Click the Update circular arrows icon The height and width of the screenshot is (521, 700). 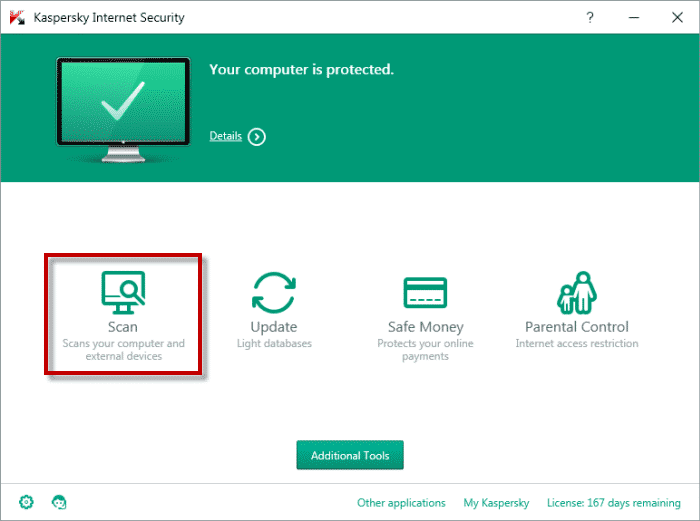274,292
